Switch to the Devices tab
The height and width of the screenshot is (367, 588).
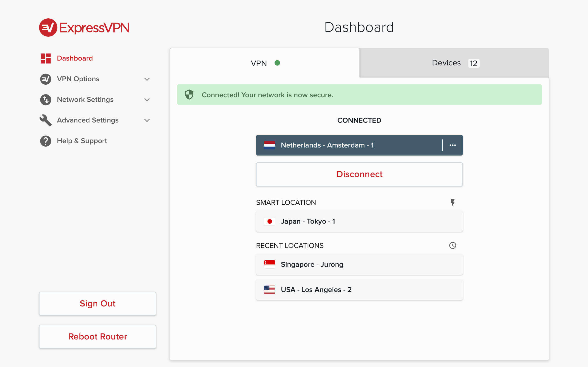coord(454,63)
